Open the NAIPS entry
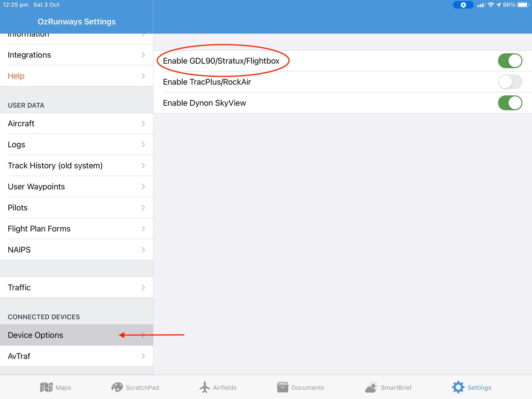The image size is (532, 399). click(x=77, y=250)
